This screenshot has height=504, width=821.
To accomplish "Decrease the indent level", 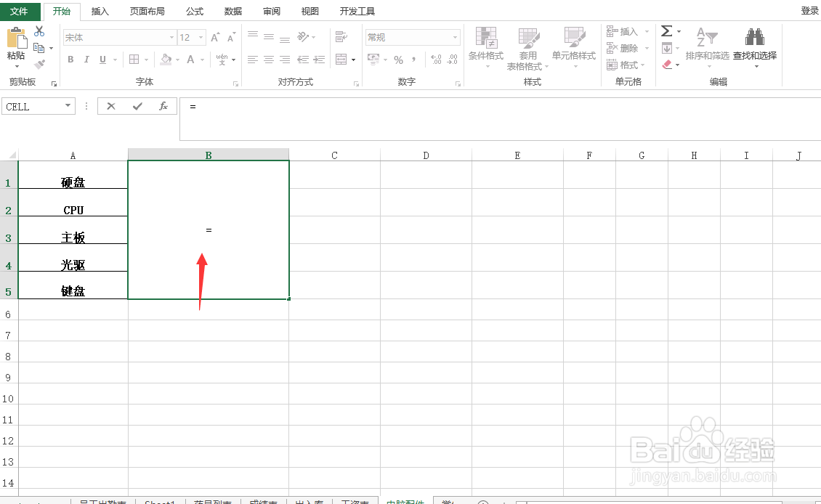I will click(303, 60).
